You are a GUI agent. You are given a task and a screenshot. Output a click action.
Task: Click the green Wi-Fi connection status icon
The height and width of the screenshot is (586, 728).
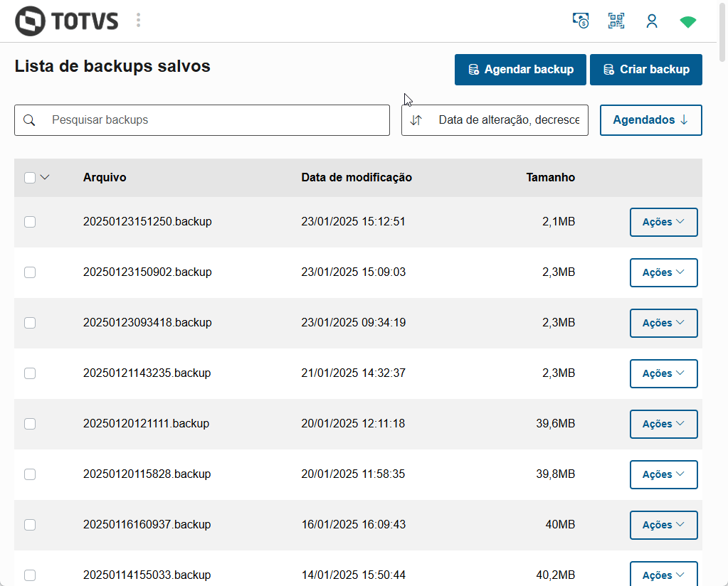click(687, 22)
